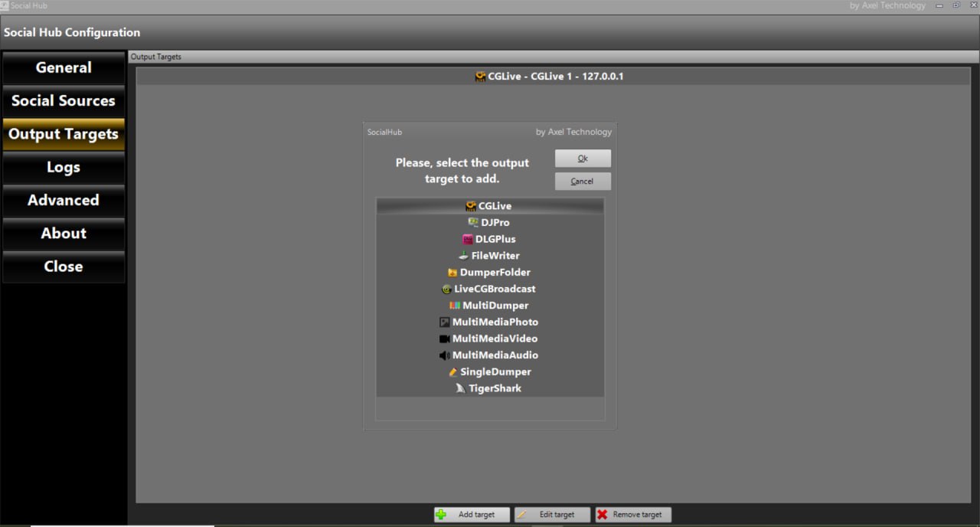Screen dimensions: 980x527
Task: Click the Edit target button
Action: pos(552,515)
